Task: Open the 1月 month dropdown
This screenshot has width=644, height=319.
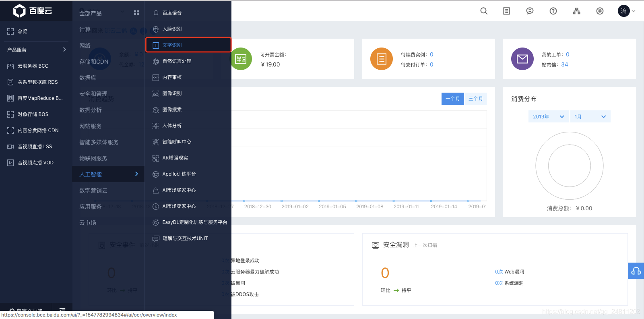Action: point(590,116)
